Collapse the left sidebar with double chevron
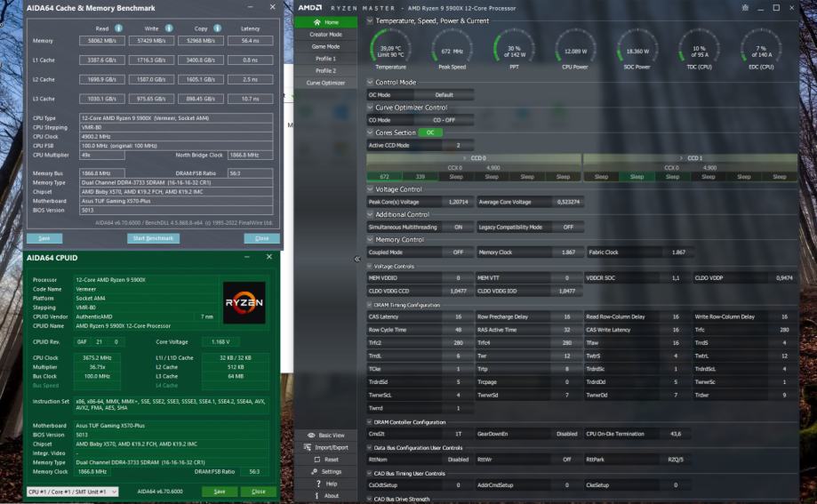The image size is (817, 504). point(357,260)
